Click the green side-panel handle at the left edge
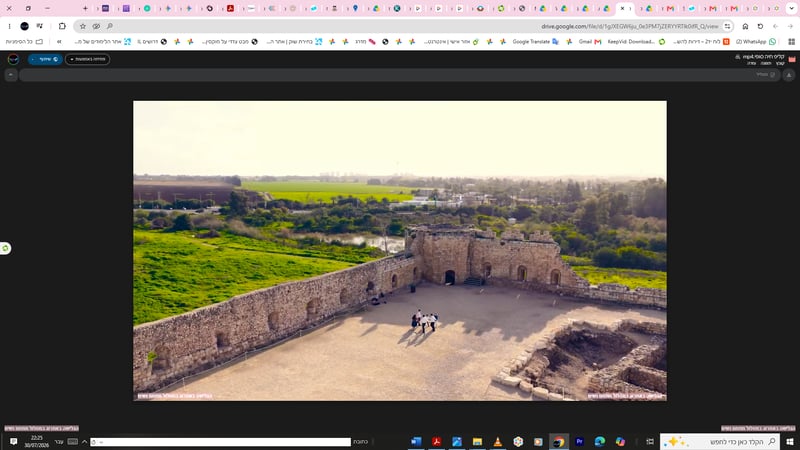This screenshot has height=450, width=800. pyautogui.click(x=5, y=248)
